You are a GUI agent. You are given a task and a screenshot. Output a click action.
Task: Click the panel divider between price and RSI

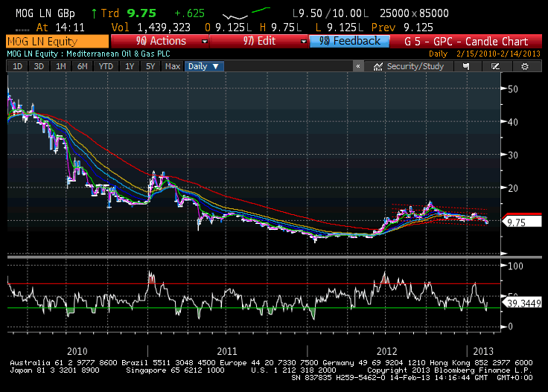(x=274, y=257)
